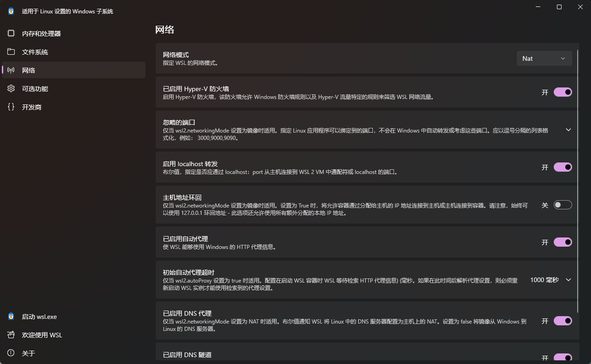Enable 主机地址环回 toggle
The height and width of the screenshot is (364, 591).
click(x=563, y=205)
